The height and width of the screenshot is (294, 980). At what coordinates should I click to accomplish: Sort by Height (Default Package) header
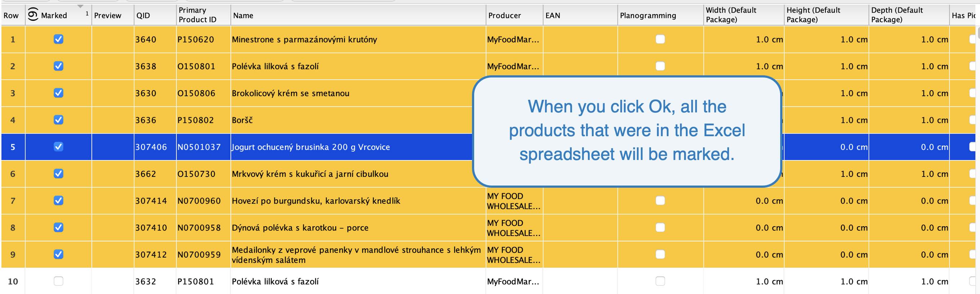826,15
